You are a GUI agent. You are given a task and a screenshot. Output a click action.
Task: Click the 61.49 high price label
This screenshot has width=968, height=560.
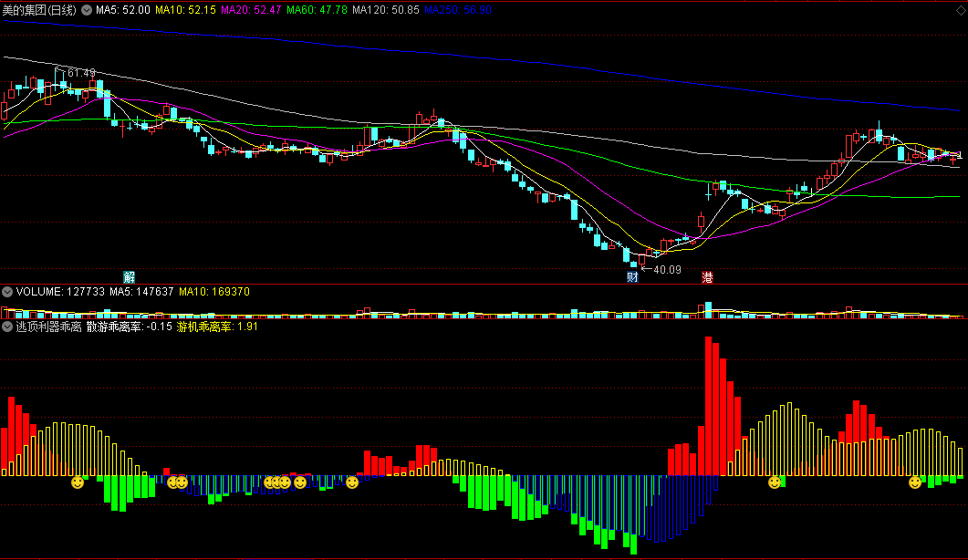[81, 73]
